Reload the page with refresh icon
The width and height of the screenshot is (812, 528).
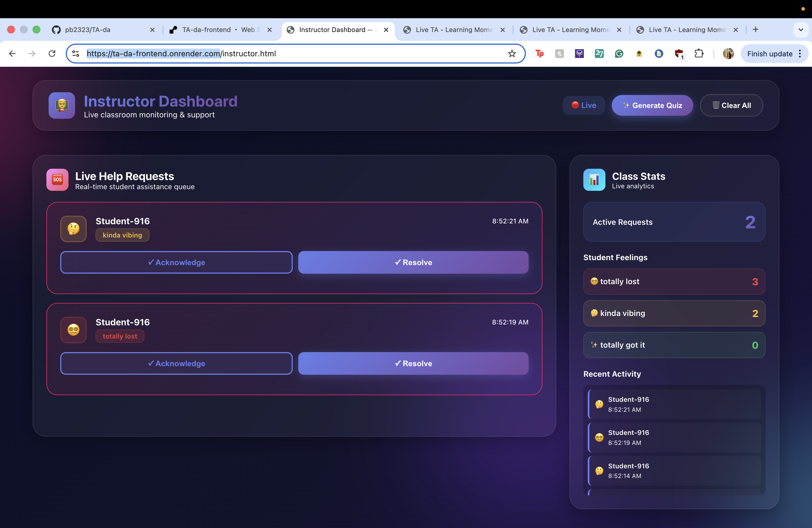pos(52,54)
